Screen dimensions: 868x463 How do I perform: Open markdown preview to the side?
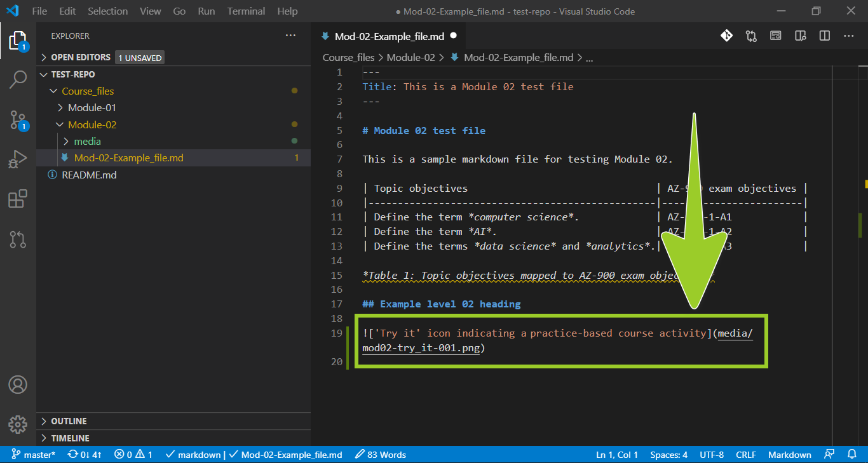tap(801, 36)
